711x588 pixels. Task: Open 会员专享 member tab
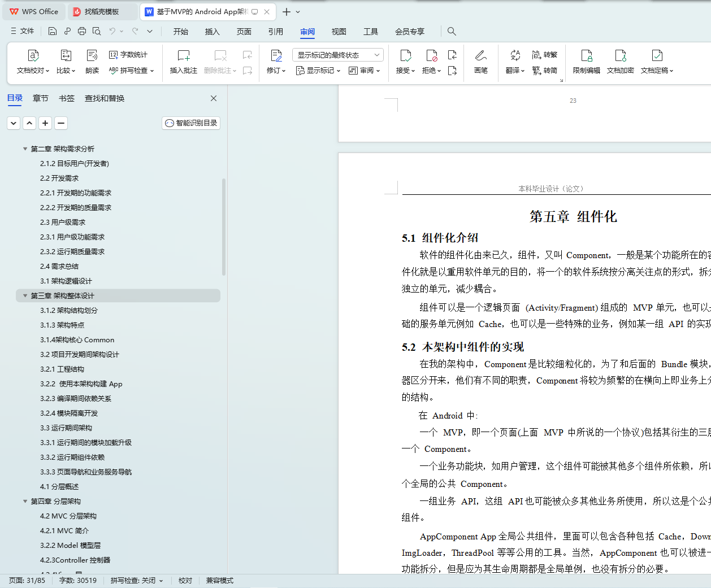(410, 32)
